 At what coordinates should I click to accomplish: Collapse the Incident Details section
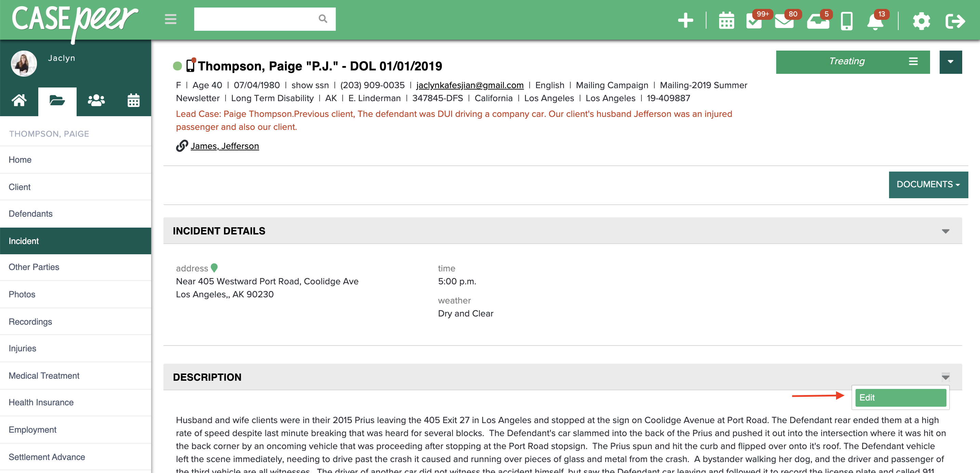point(946,231)
